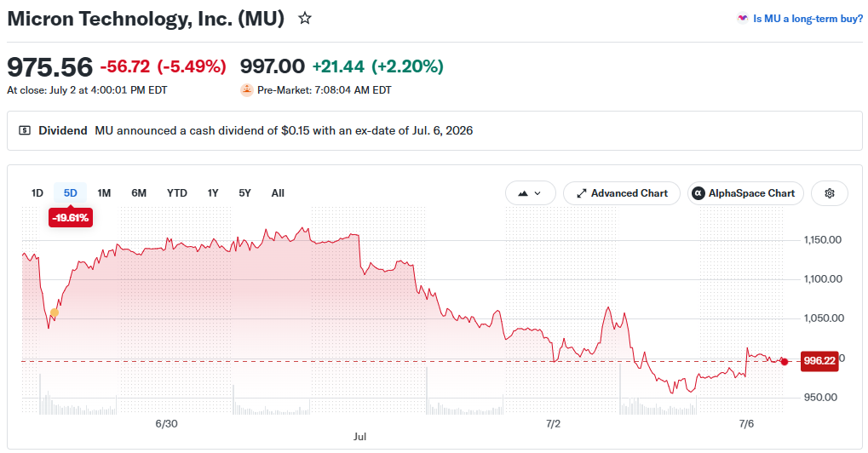Choose the YTD range
Image resolution: width=868 pixels, height=453 pixels.
177,193
